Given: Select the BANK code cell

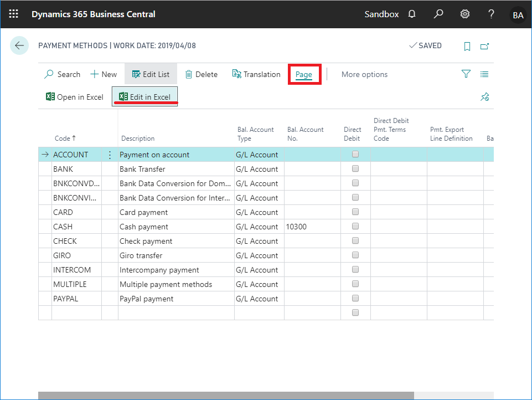Looking at the screenshot, I should (x=77, y=169).
